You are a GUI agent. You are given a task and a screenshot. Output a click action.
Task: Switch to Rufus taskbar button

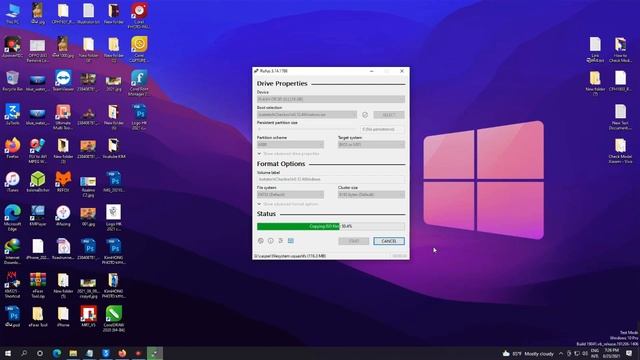pos(155,353)
